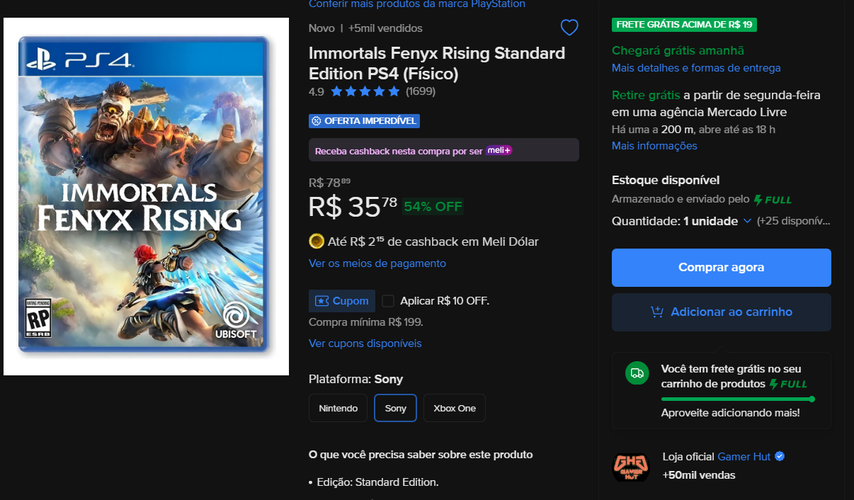Click the free shipping progress bar

(738, 399)
